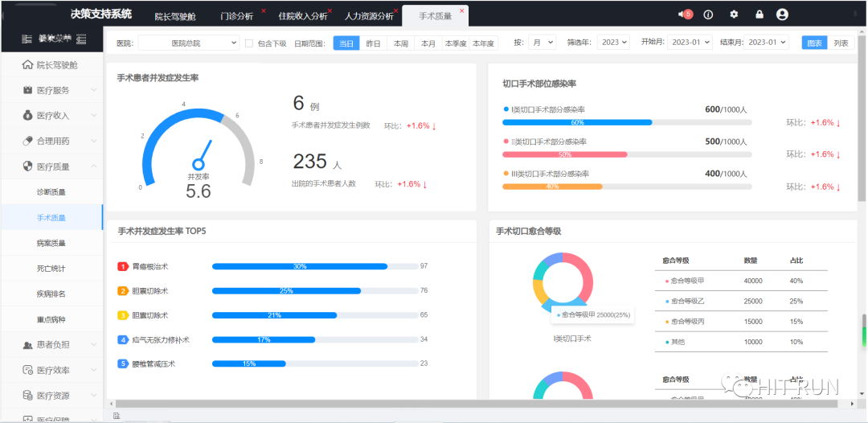
Task: Open the info icon in top bar
Action: click(x=708, y=14)
